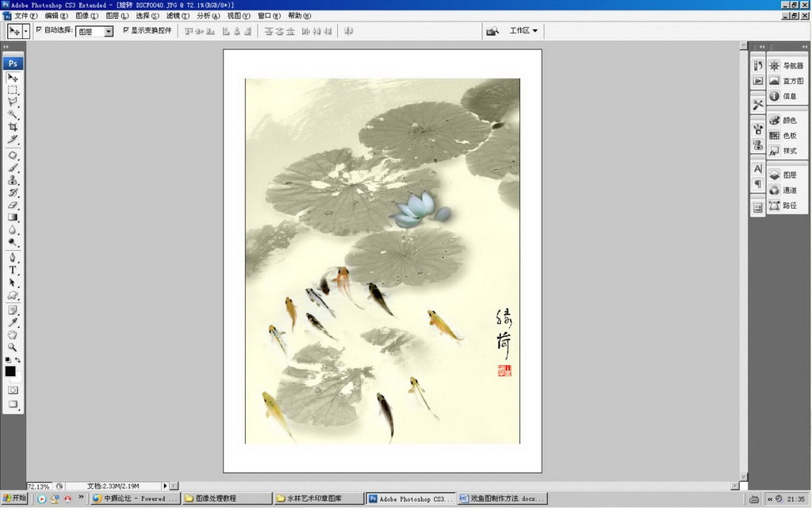Open the status bar document info arrow
Image resolution: width=812 pixels, height=508 pixels.
click(x=165, y=487)
